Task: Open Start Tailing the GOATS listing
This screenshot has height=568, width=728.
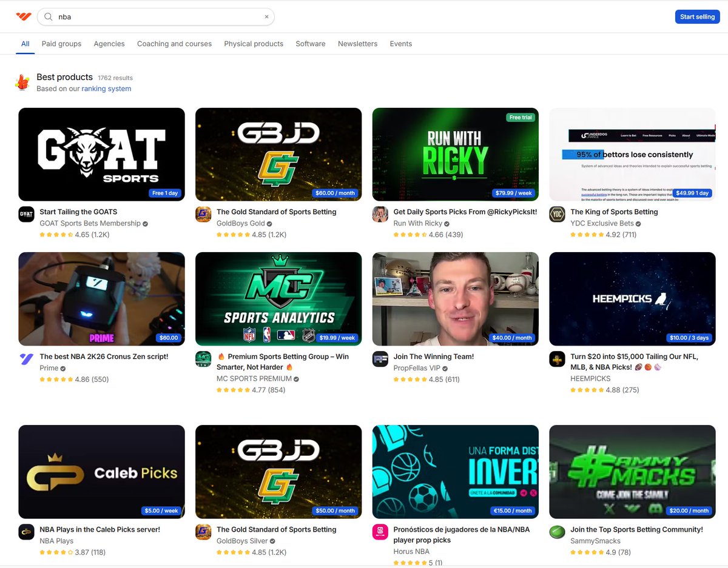Action: pyautogui.click(x=78, y=212)
